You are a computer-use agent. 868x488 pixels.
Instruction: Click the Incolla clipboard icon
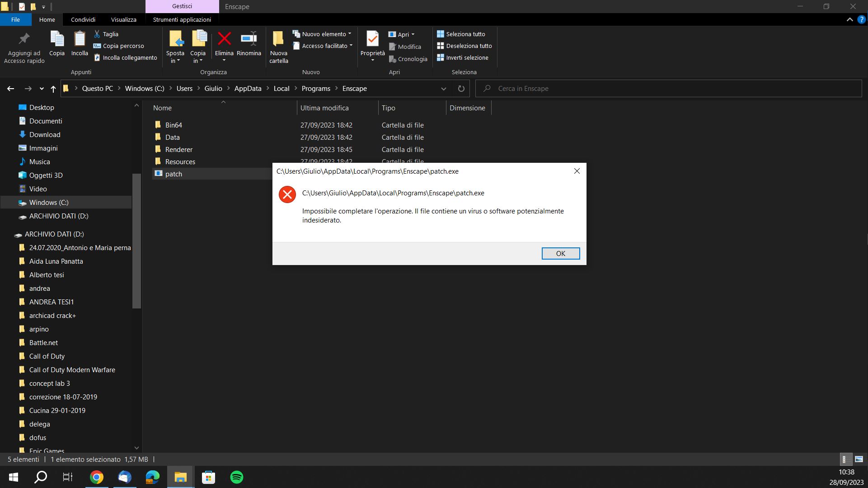[x=80, y=39]
